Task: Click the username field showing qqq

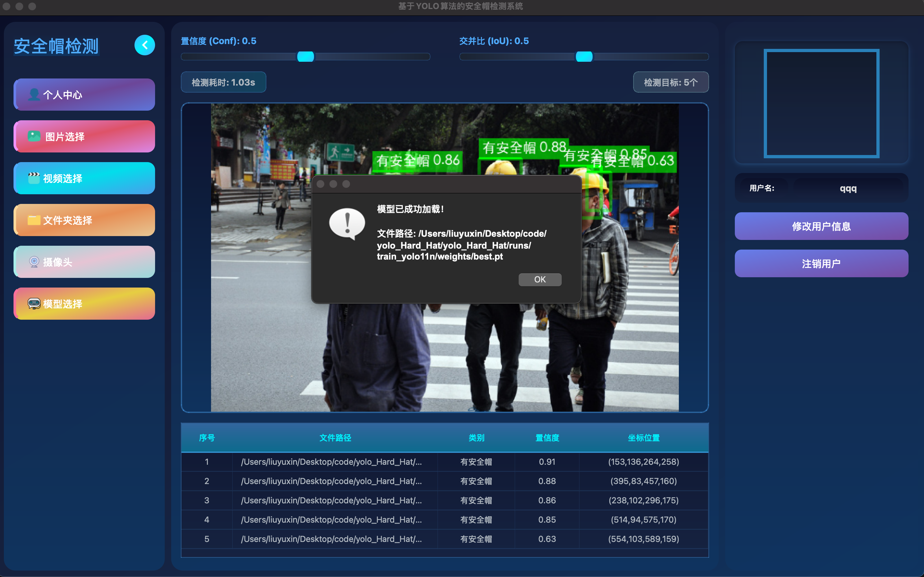Action: point(848,188)
